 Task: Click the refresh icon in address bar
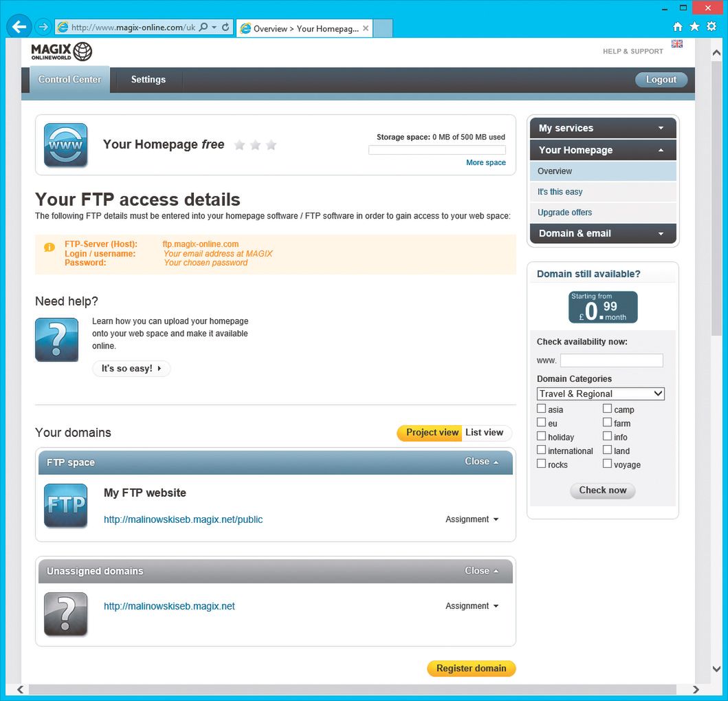pyautogui.click(x=225, y=27)
